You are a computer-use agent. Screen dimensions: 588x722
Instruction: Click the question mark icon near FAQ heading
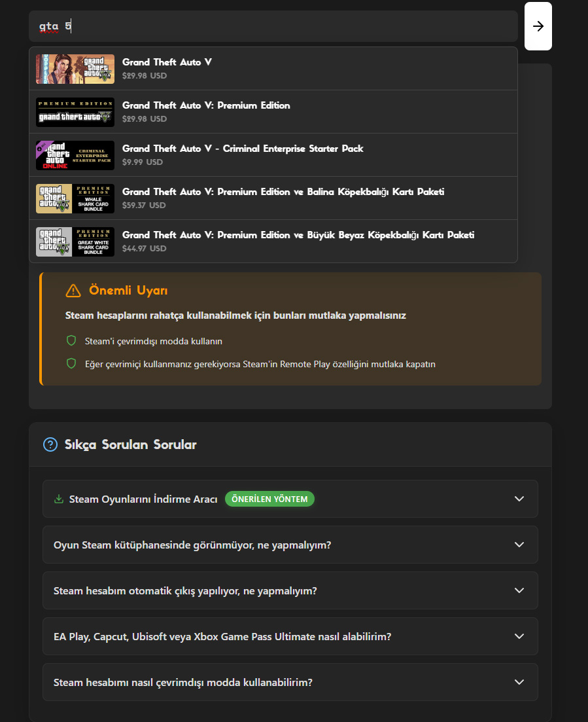point(50,444)
